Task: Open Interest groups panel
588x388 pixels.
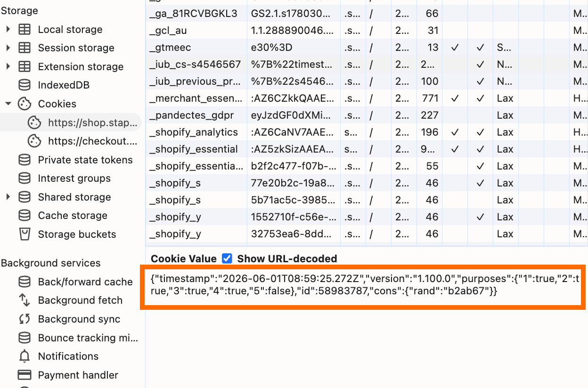Action: pos(74,178)
